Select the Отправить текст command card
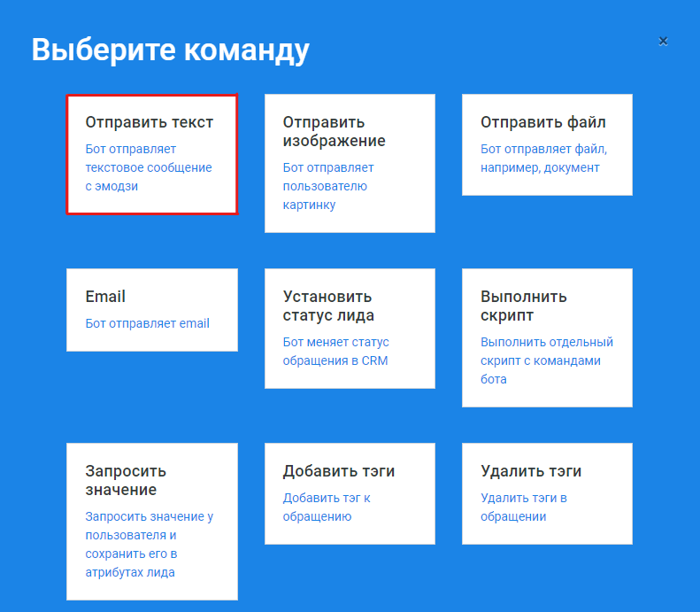Viewport: 700px width, 612px height. tap(152, 154)
